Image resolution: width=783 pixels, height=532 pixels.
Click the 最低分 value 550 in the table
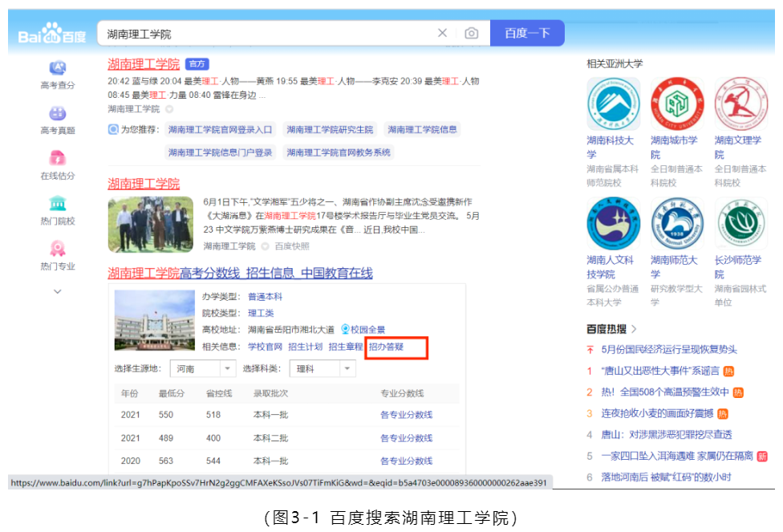tap(166, 415)
